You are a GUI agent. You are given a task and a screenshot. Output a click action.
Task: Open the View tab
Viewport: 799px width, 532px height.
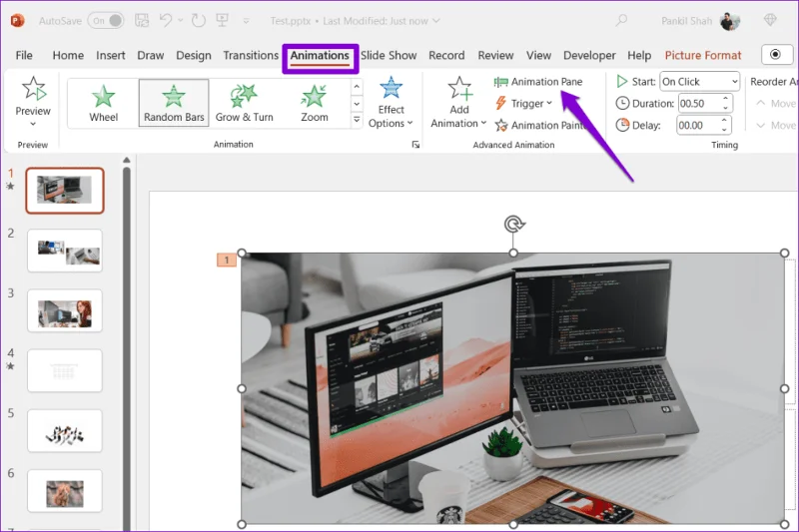(x=538, y=55)
